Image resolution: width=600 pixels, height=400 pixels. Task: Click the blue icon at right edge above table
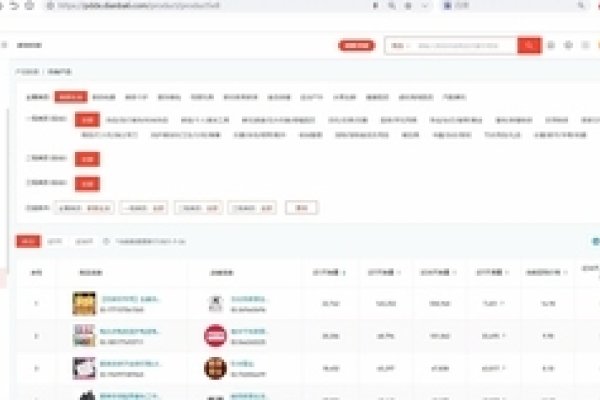(x=596, y=241)
